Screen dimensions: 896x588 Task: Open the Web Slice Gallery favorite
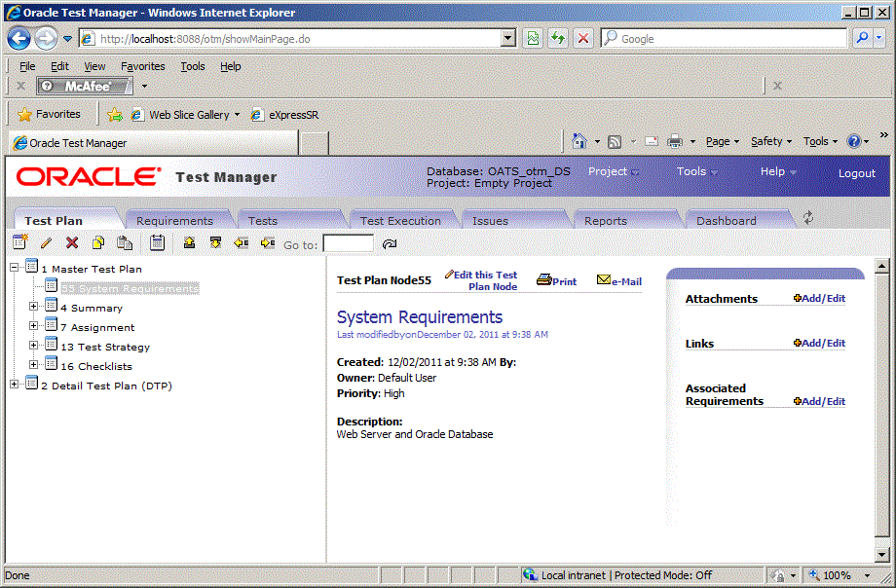point(185,115)
